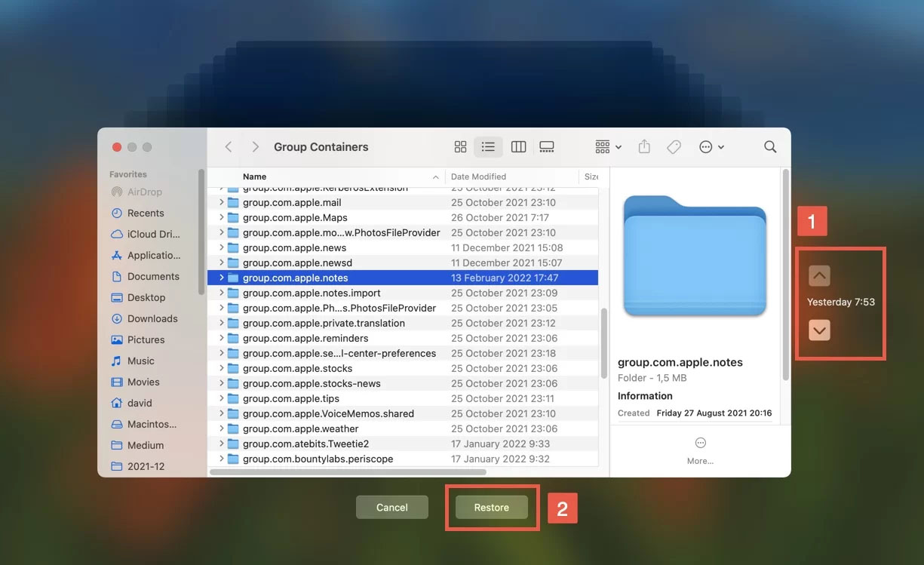This screenshot has width=924, height=565.
Task: Expand the group.com.apple.news folder
Action: coord(222,248)
